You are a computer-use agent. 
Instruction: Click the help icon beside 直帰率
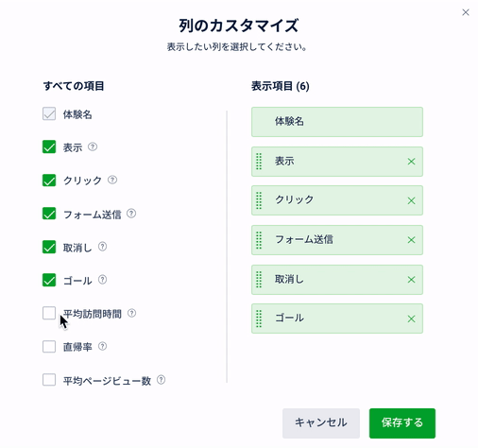tap(102, 347)
